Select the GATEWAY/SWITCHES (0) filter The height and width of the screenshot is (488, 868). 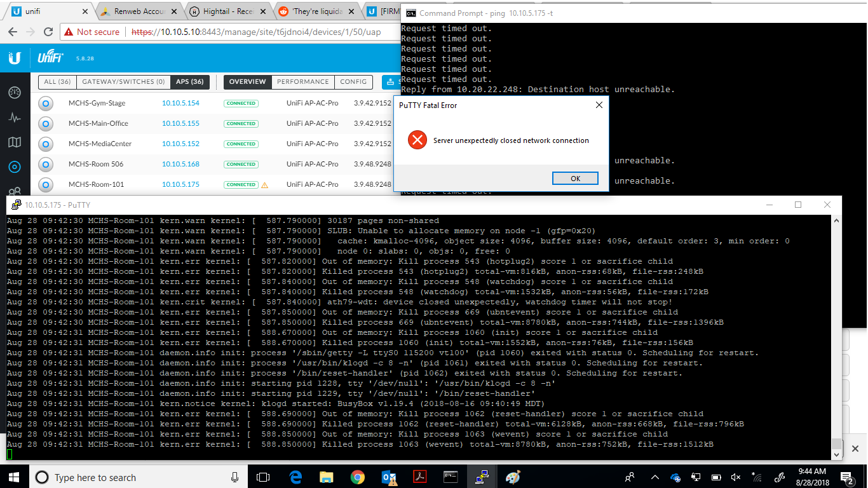coord(123,82)
